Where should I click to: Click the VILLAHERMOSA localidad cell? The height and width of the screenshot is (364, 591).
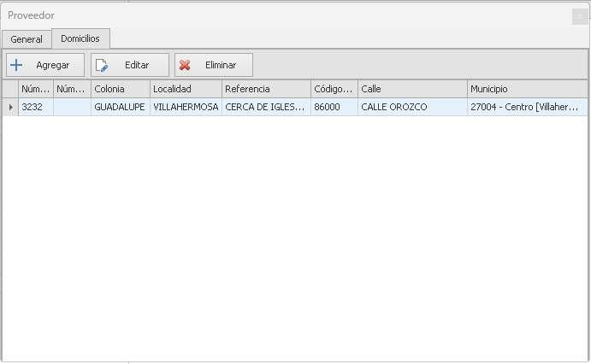pos(186,108)
